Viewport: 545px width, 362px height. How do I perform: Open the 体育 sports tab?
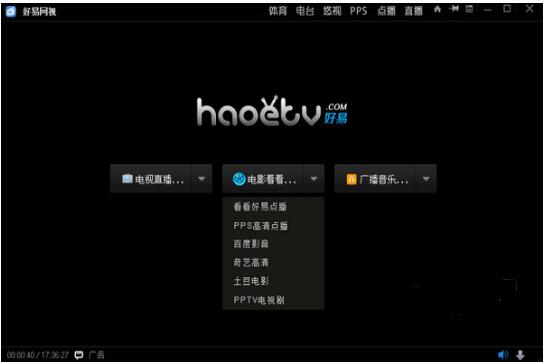(x=278, y=11)
